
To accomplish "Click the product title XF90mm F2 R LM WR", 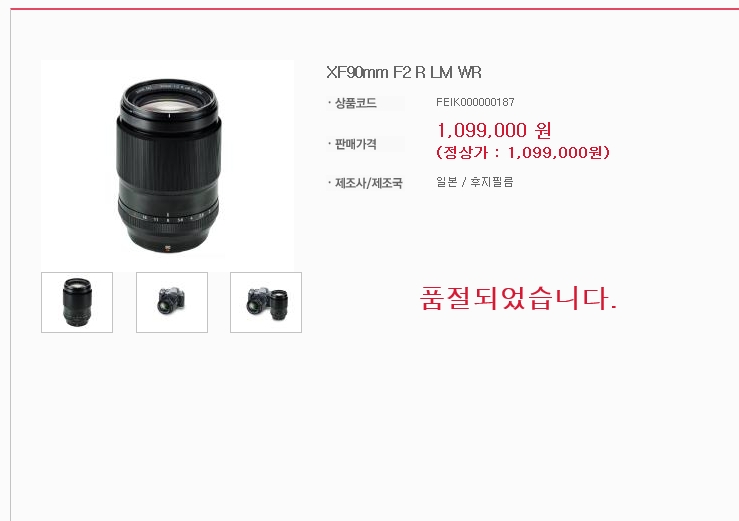I will click(x=404, y=72).
